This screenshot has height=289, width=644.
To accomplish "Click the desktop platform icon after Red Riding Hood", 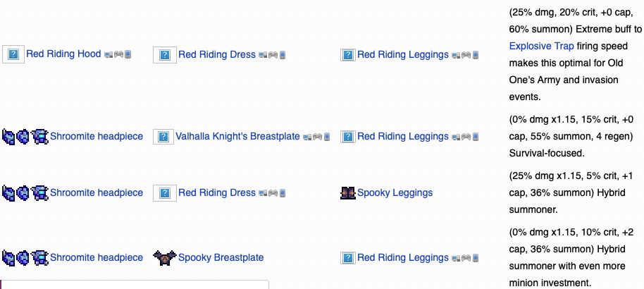I will tap(108, 54).
